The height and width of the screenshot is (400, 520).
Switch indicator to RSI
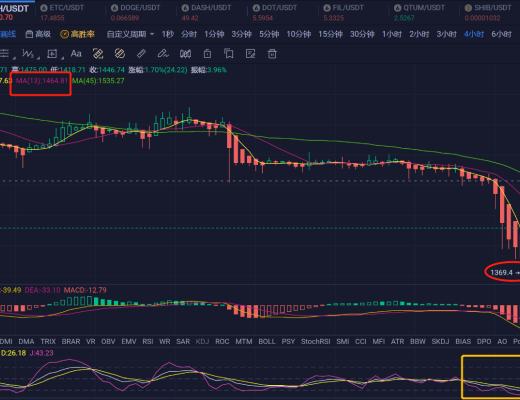click(148, 342)
